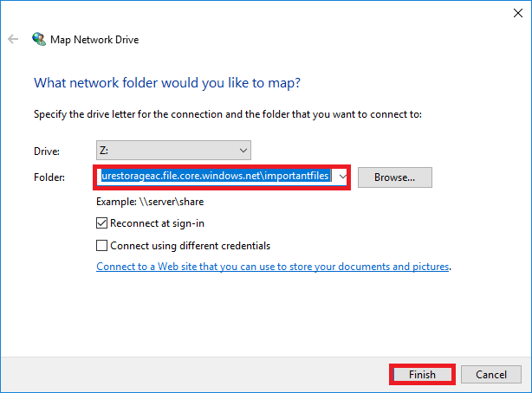Image resolution: width=532 pixels, height=393 pixels.
Task: Expand the Folder path history arrow
Action: (x=343, y=177)
